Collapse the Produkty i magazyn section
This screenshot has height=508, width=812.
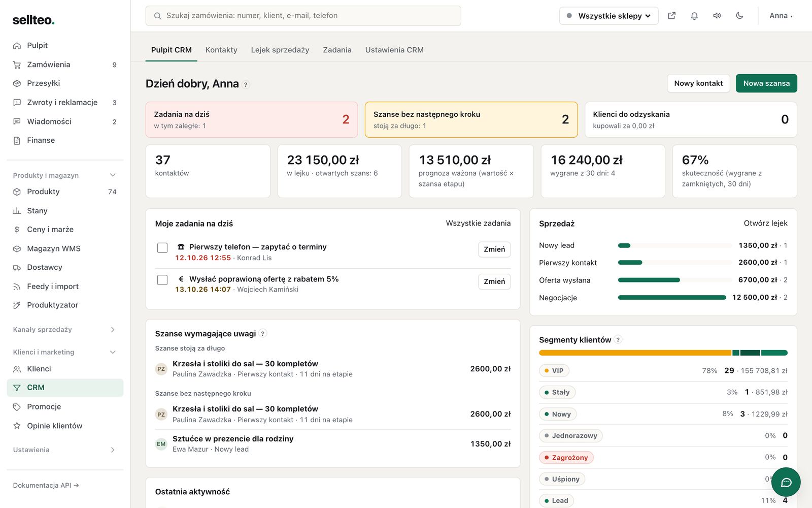[x=65, y=175]
